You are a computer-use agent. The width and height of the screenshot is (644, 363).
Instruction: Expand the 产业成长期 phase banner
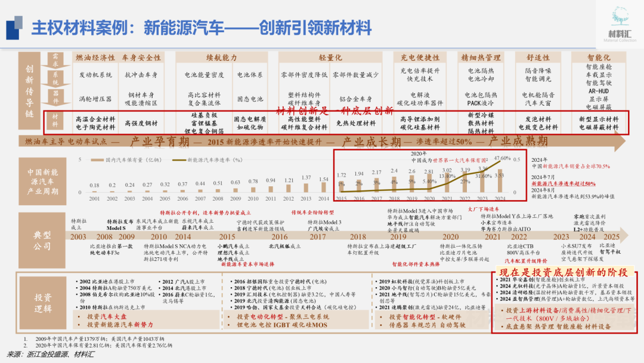point(373,141)
